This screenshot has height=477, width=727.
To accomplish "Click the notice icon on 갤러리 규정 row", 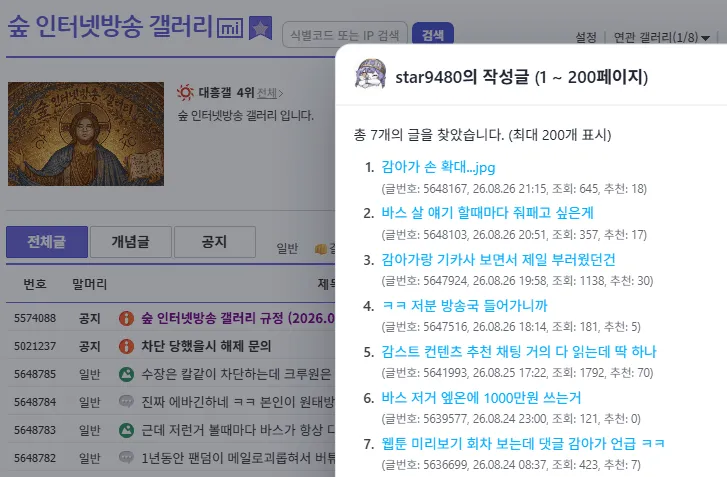I will tap(126, 318).
